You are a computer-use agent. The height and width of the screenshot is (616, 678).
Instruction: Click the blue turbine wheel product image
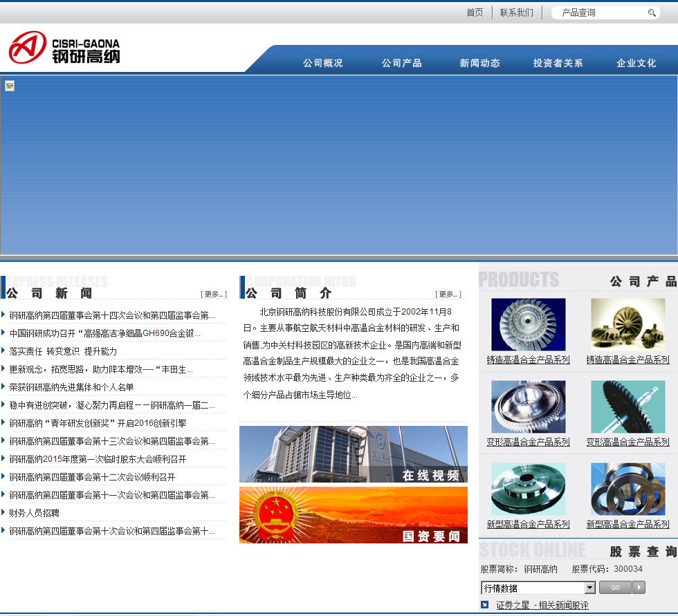pyautogui.click(x=529, y=324)
